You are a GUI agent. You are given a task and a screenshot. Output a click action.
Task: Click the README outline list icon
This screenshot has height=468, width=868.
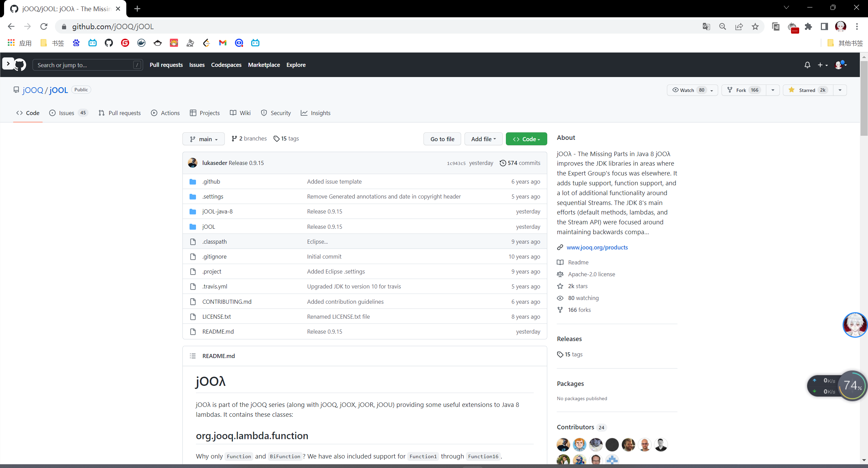point(193,356)
